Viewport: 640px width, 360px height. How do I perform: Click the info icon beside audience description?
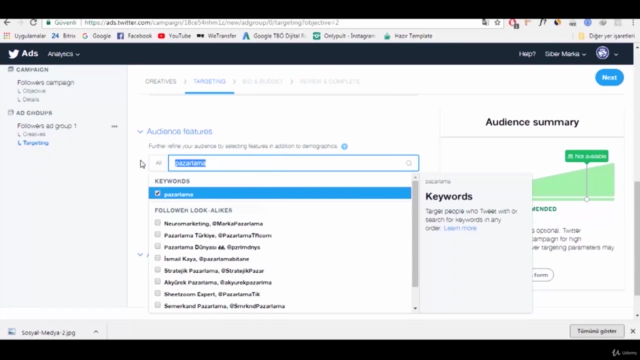[344, 147]
